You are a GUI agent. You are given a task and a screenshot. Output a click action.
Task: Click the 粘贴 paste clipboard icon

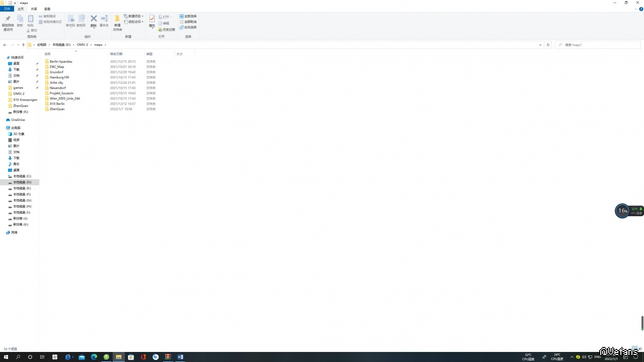coord(30,19)
